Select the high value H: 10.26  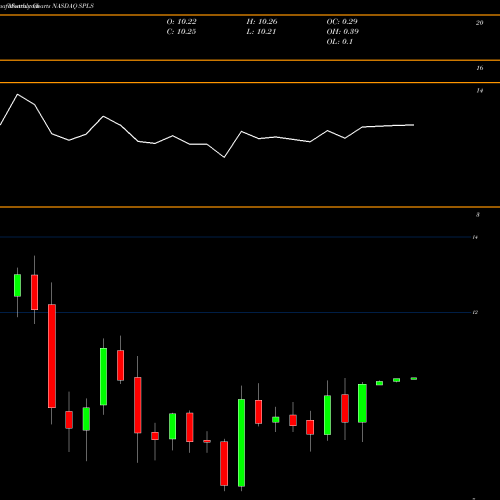click(x=262, y=22)
